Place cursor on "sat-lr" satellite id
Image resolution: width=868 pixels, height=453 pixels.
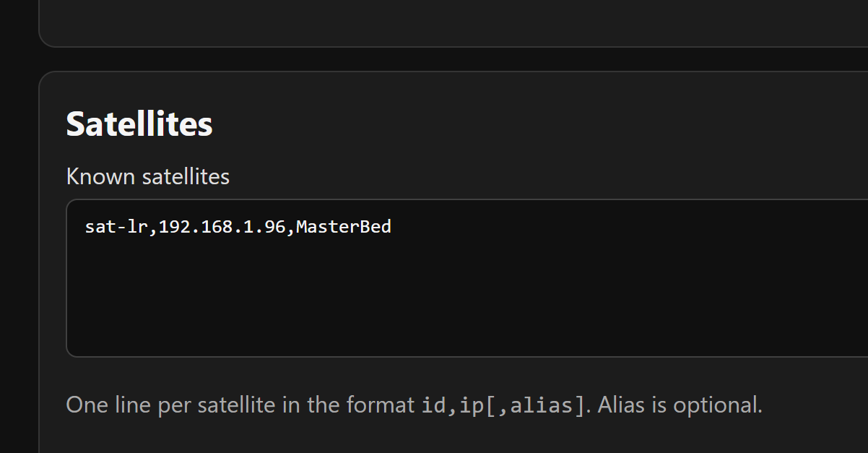pyautogui.click(x=116, y=227)
